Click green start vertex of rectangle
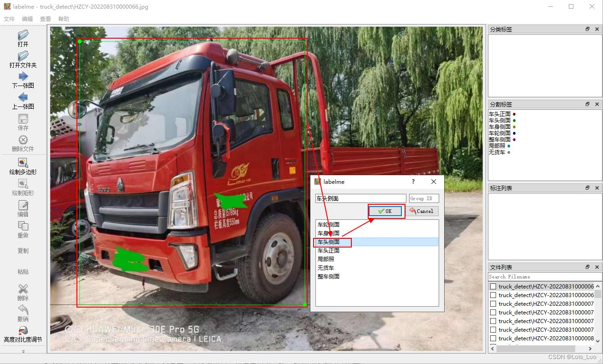This screenshot has height=364, width=603. [80, 41]
